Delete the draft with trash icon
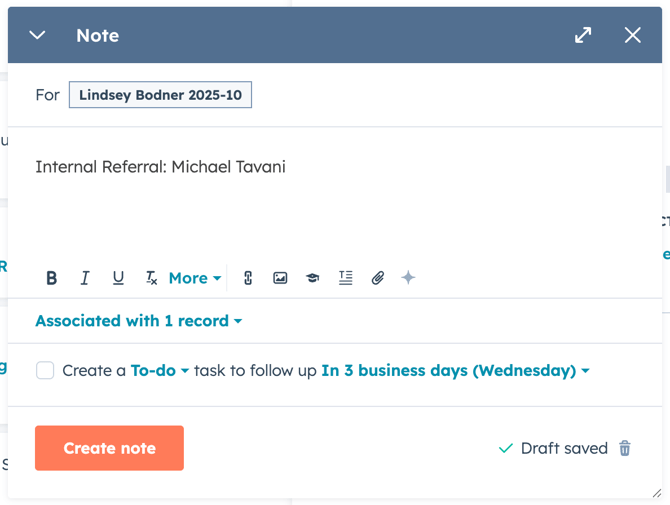The height and width of the screenshot is (505, 670). pos(625,448)
